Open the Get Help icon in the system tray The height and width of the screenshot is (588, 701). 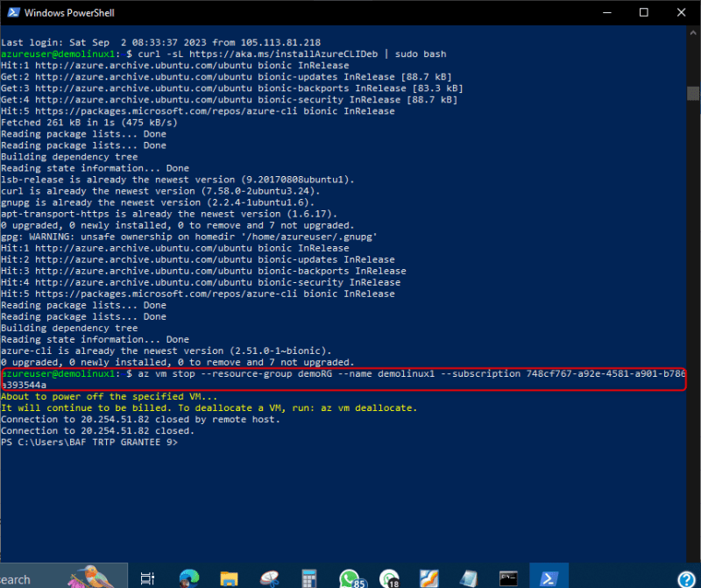[x=686, y=579]
